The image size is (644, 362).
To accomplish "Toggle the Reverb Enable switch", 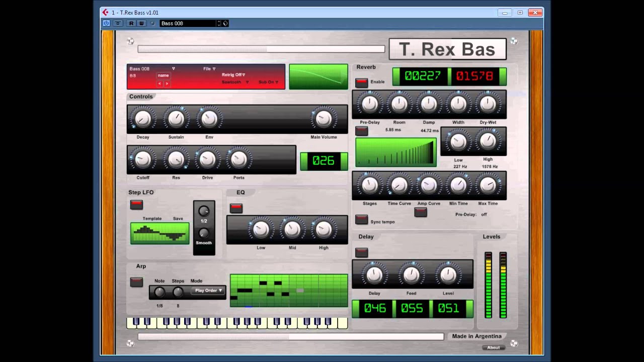I will pos(361,82).
